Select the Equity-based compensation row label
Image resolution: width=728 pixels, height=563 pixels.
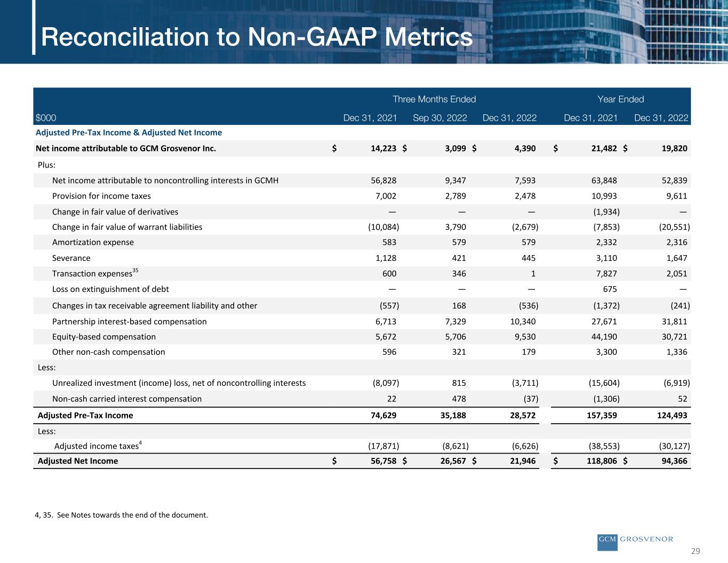[x=104, y=337]
